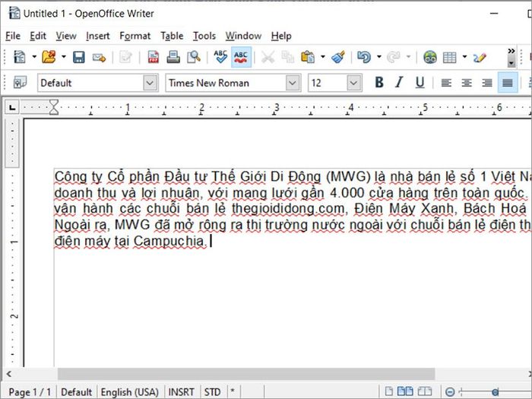The height and width of the screenshot is (399, 532).
Task: Toggle AutoSpellcheck button
Action: coord(241,57)
